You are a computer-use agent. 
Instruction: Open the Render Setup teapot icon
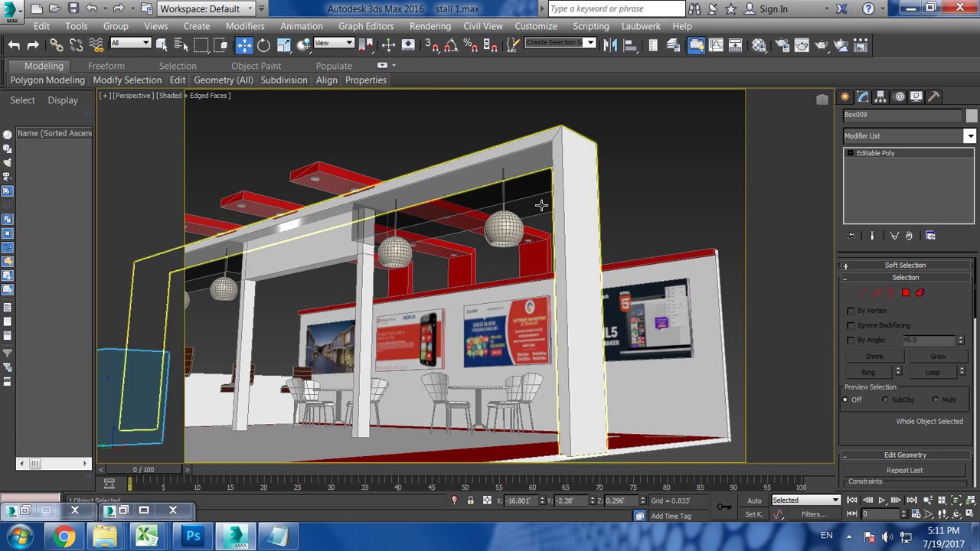click(x=782, y=45)
